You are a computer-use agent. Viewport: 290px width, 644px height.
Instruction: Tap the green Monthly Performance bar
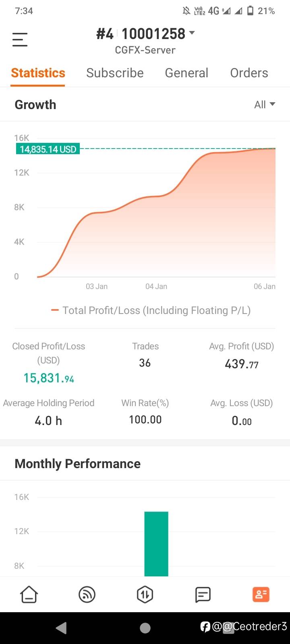[156, 544]
